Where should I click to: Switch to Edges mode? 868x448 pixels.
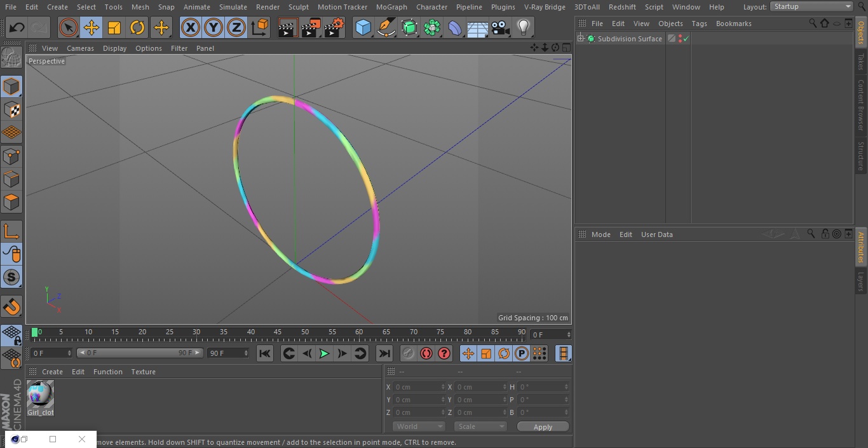coord(11,179)
